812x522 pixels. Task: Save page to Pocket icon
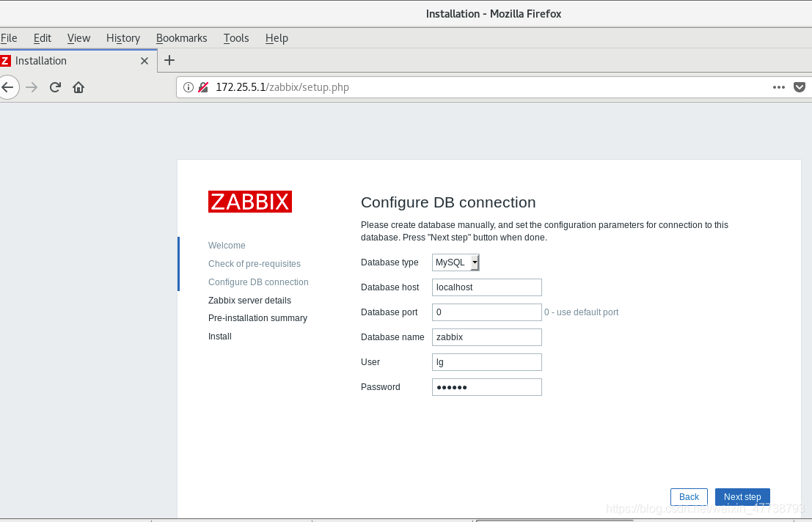click(x=800, y=87)
